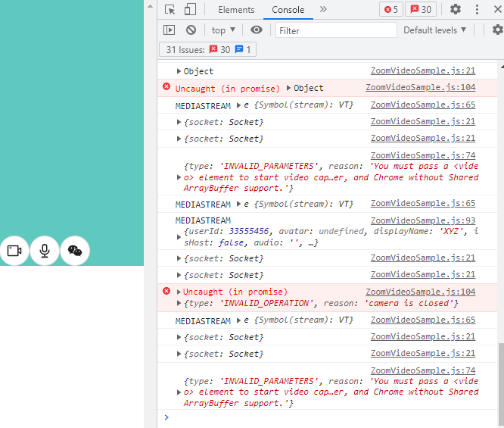The image size is (504, 428).
Task: Focus the console Filter field
Action: (336, 30)
